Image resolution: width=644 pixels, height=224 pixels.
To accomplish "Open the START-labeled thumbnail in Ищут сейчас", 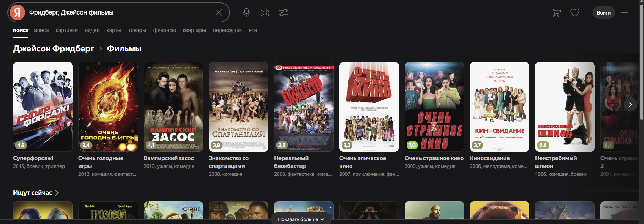I will click(x=173, y=211).
